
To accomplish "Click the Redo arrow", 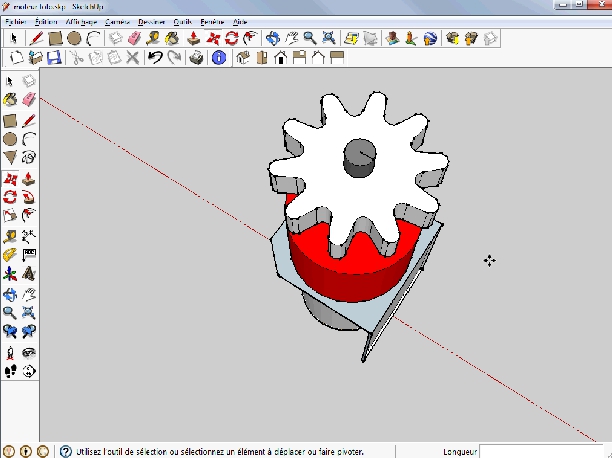I will coord(174,58).
